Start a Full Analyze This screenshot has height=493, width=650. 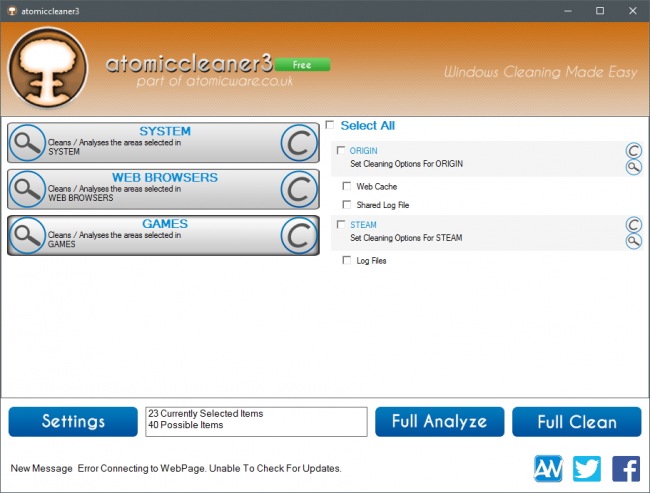click(x=439, y=422)
